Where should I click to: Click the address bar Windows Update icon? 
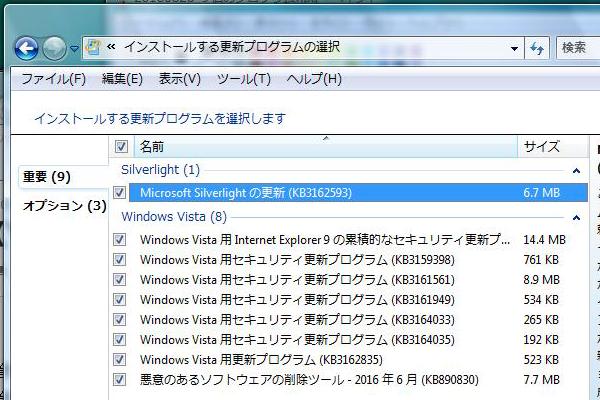click(93, 46)
